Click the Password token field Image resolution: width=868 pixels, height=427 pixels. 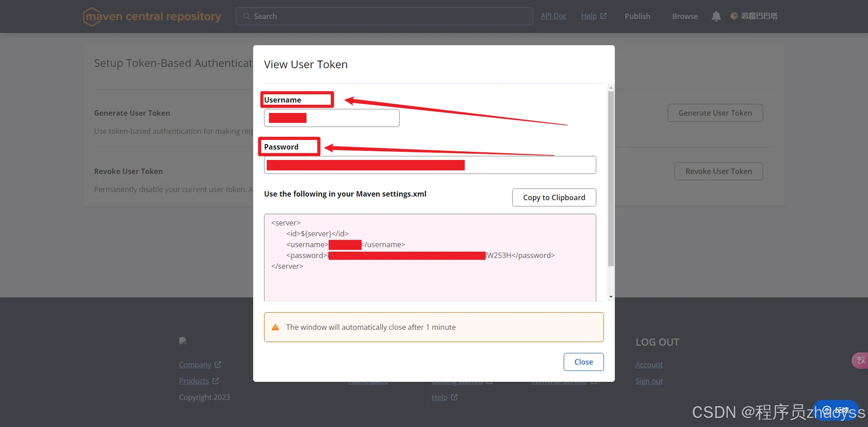(x=430, y=165)
